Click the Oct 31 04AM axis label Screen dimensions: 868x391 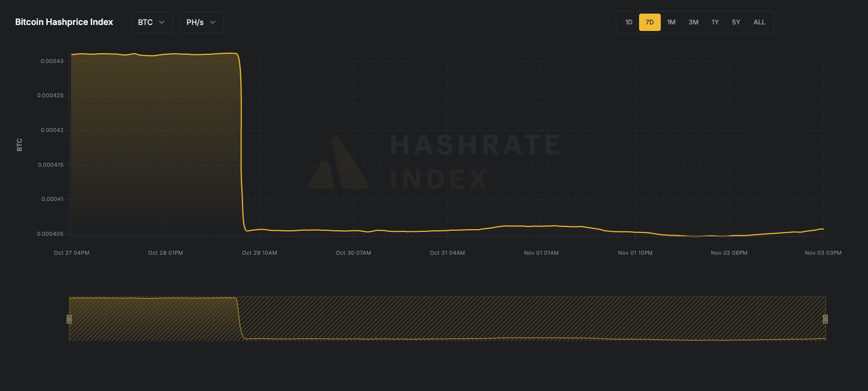click(448, 253)
